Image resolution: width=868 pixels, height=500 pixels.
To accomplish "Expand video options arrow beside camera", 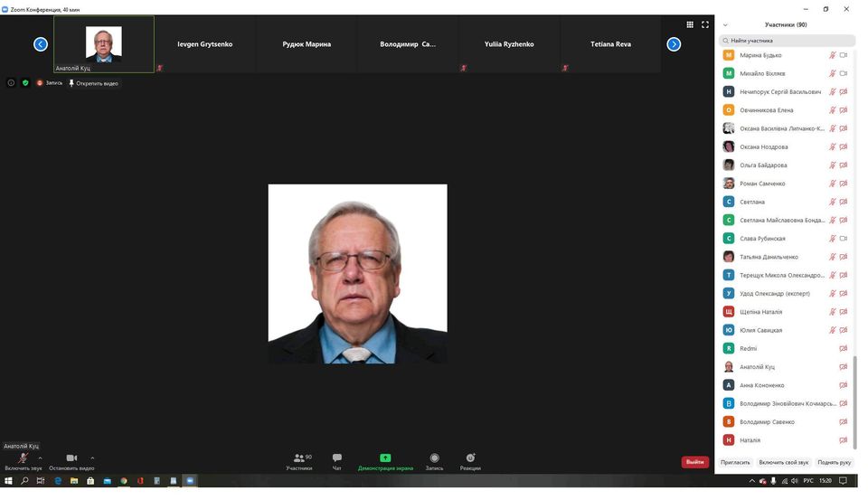I will click(x=92, y=458).
